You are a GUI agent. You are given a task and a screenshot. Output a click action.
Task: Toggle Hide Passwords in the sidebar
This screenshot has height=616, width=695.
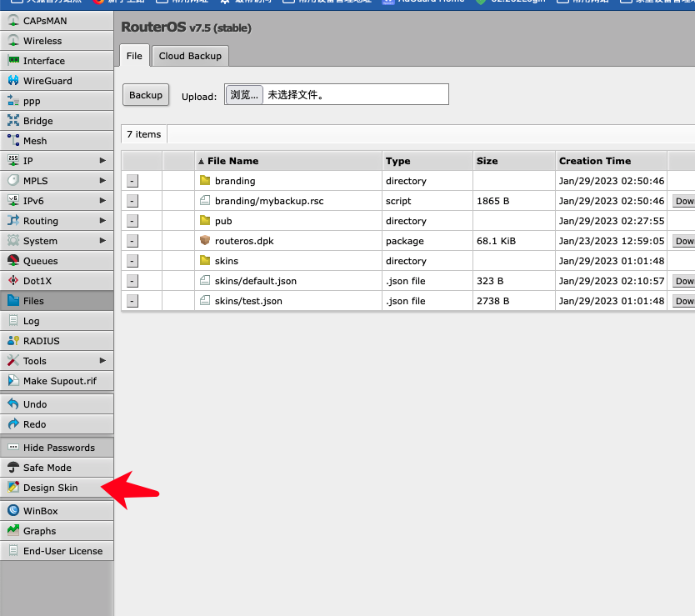tap(57, 448)
